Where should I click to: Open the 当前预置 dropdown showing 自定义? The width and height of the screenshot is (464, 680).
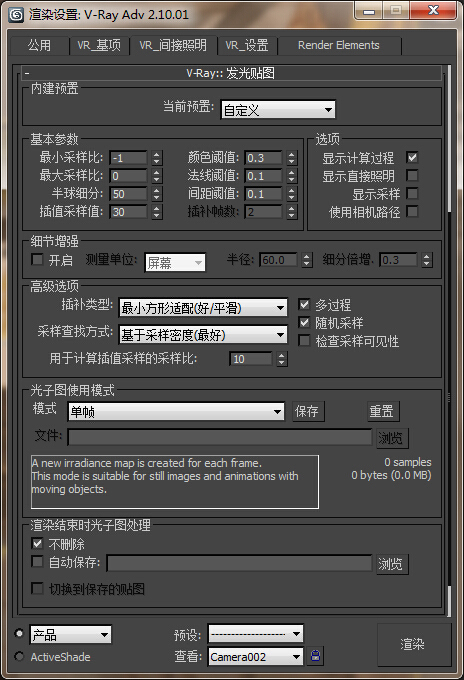coord(278,110)
